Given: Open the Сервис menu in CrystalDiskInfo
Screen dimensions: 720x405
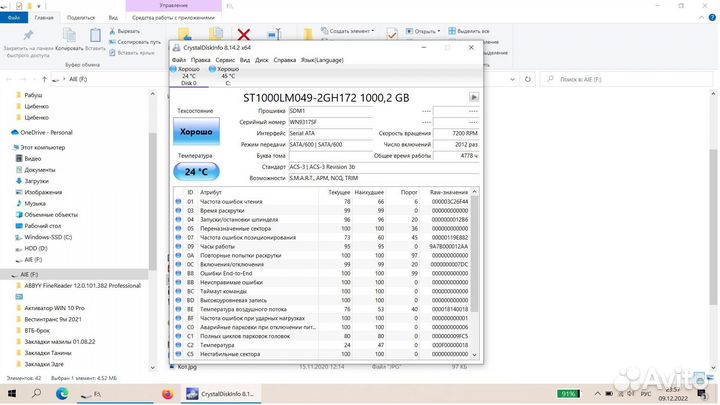Looking at the screenshot, I should pyautogui.click(x=225, y=60).
